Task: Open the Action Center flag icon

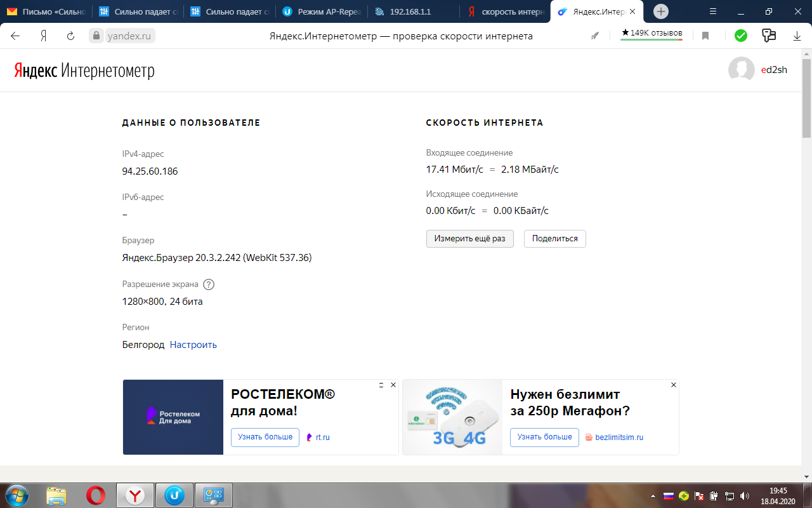Action: click(x=700, y=496)
